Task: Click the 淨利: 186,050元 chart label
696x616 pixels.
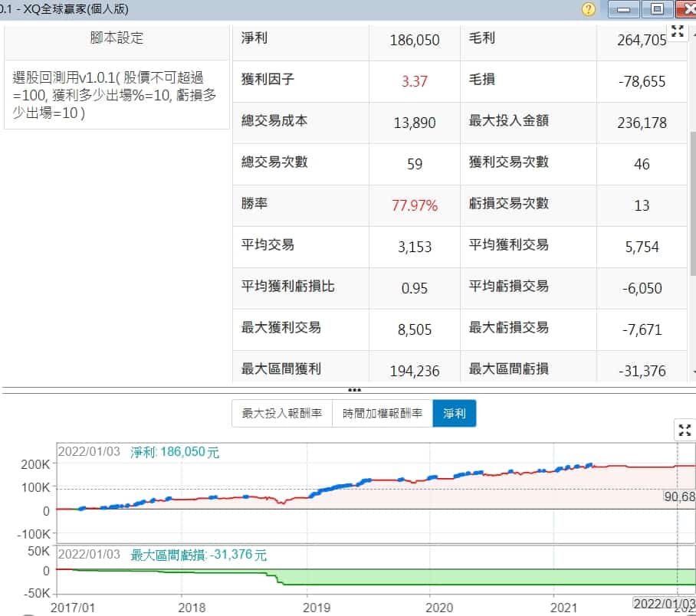Action: pos(175,452)
